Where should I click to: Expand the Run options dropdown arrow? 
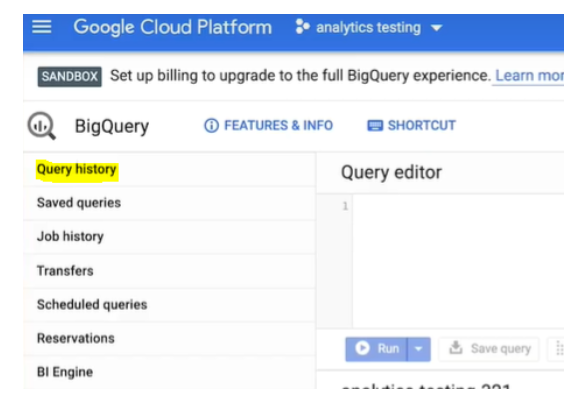click(x=419, y=349)
